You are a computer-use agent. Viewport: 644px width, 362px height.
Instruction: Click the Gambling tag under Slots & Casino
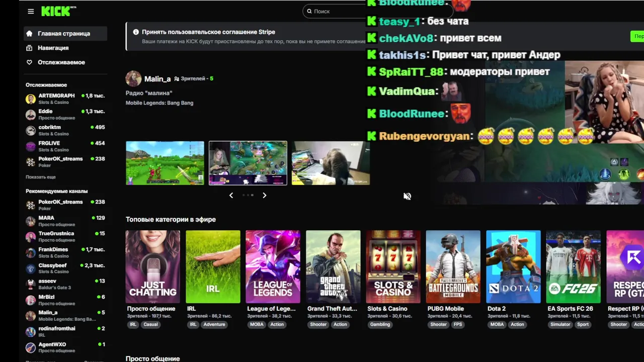click(x=380, y=324)
